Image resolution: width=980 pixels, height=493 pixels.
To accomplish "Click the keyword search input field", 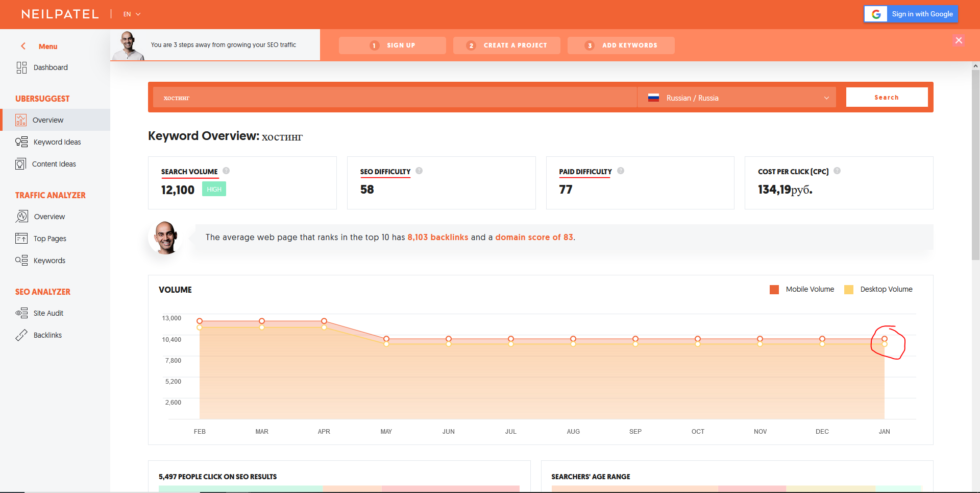I will pos(393,98).
